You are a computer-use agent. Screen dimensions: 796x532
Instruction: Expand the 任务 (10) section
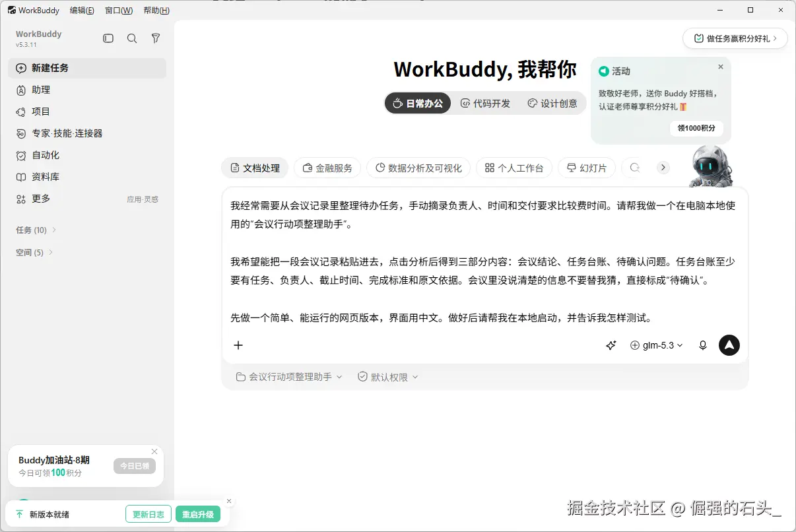tap(36, 230)
